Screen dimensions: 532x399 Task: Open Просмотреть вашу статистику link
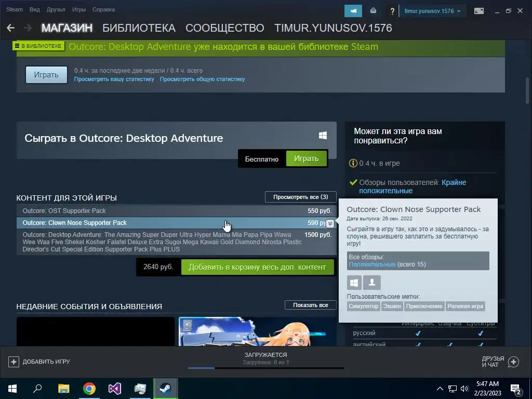point(114,79)
